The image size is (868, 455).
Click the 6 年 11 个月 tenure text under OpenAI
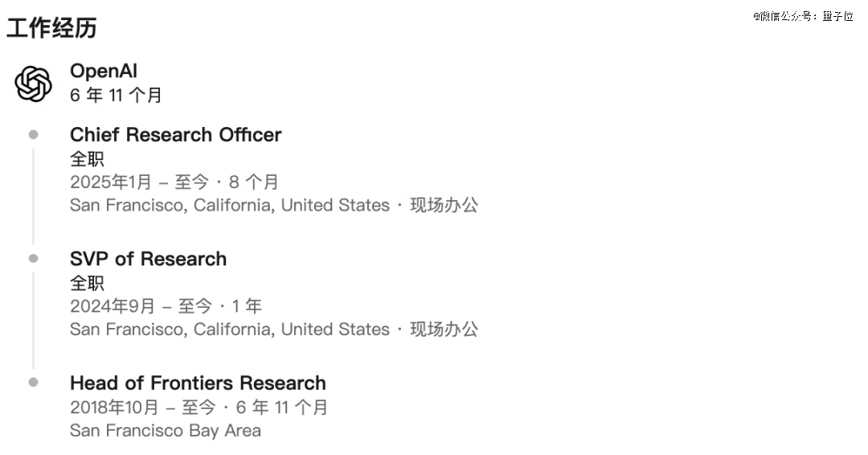[116, 95]
